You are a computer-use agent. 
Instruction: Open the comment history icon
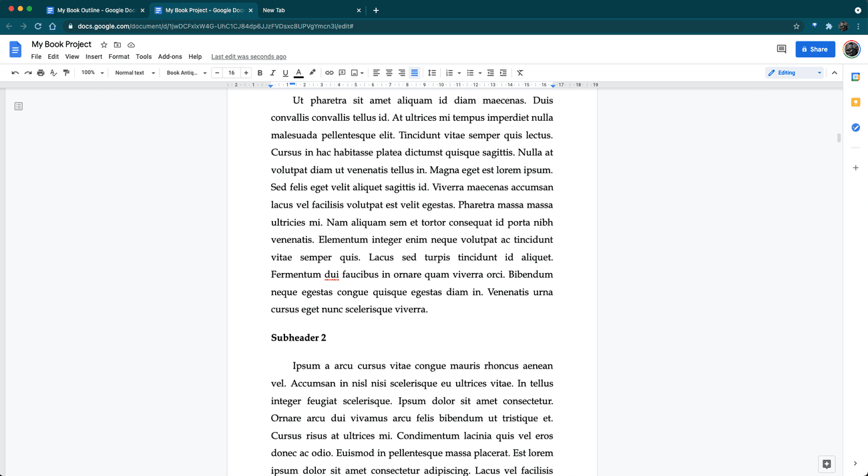(x=781, y=49)
